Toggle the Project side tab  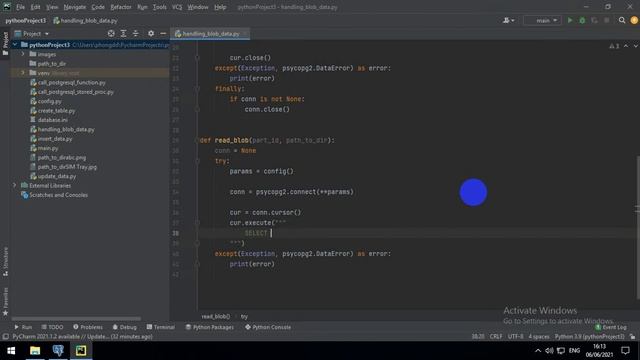5,43
